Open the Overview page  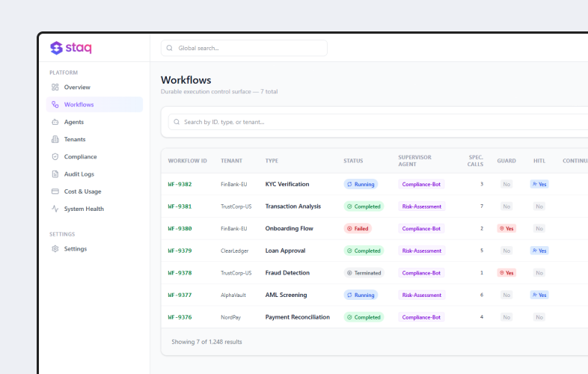pos(94,87)
